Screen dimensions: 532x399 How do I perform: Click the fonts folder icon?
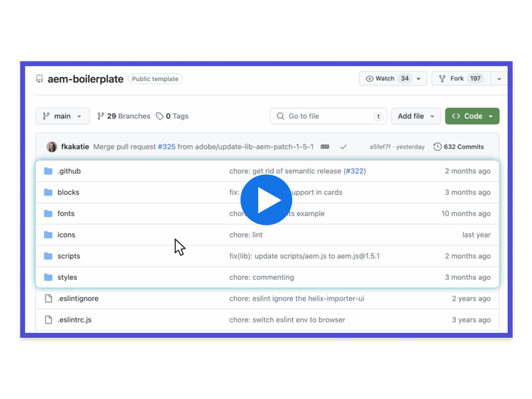coord(48,213)
